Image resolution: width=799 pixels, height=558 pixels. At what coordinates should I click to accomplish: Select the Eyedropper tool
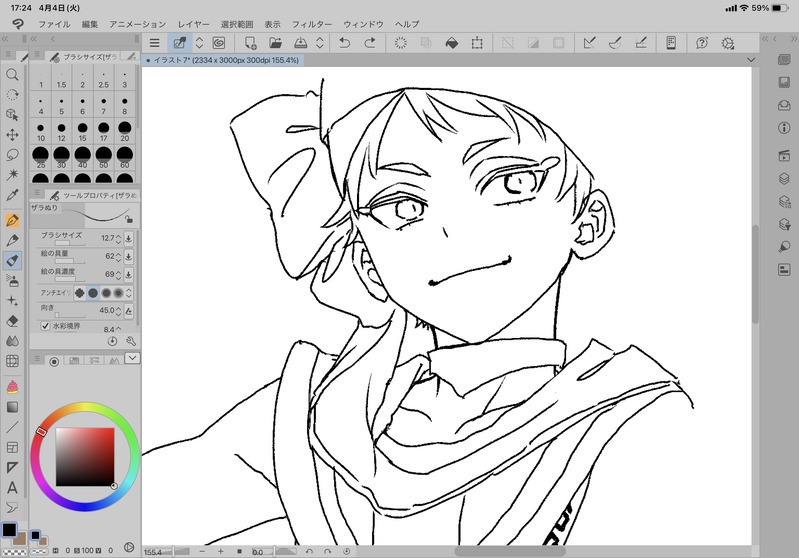pos(12,195)
